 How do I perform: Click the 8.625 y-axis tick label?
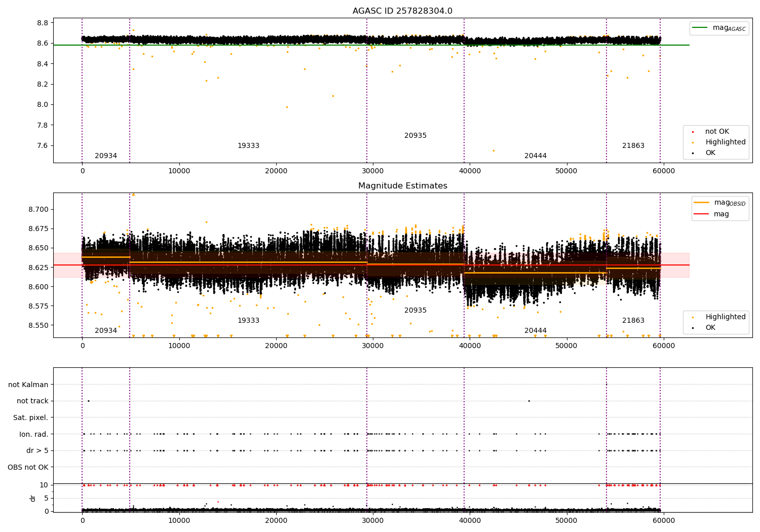pos(39,268)
